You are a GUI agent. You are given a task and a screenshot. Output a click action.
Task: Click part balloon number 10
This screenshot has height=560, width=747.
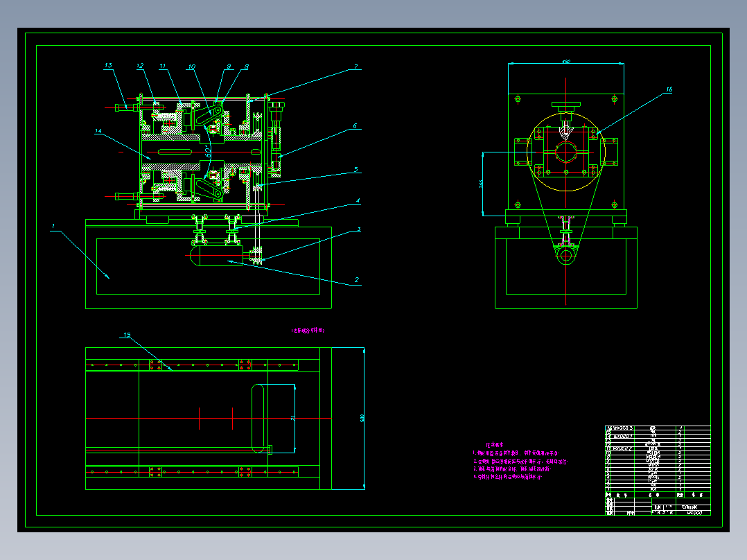(191, 67)
